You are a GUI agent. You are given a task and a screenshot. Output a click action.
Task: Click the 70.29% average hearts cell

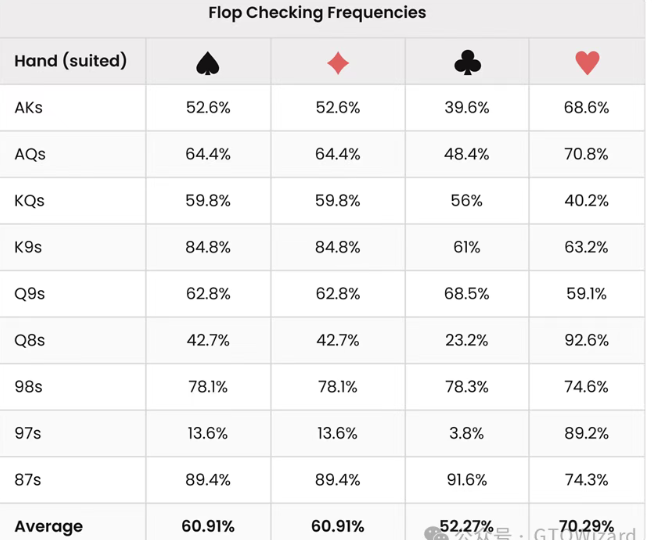pos(587,526)
